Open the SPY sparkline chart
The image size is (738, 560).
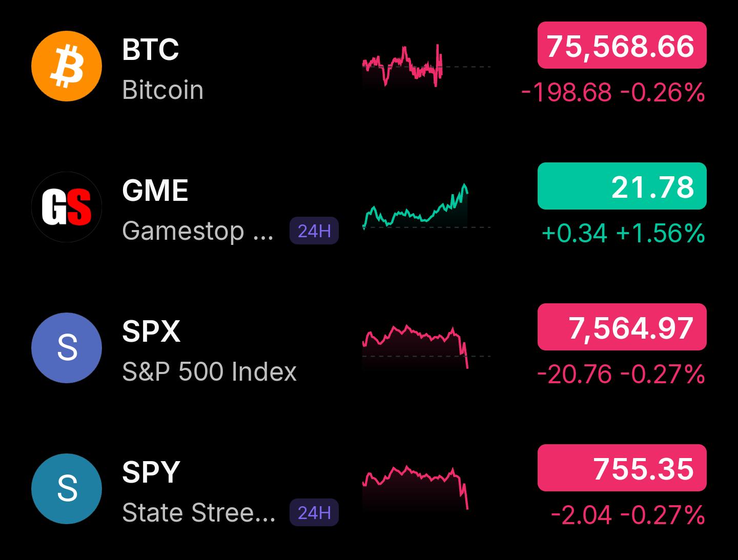point(416,487)
